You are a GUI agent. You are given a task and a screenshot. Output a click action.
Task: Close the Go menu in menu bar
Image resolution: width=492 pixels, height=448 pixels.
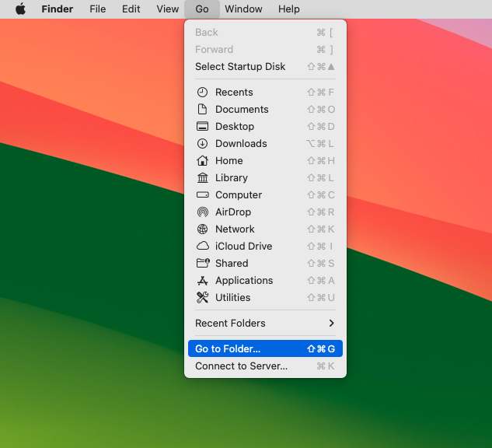(x=202, y=9)
